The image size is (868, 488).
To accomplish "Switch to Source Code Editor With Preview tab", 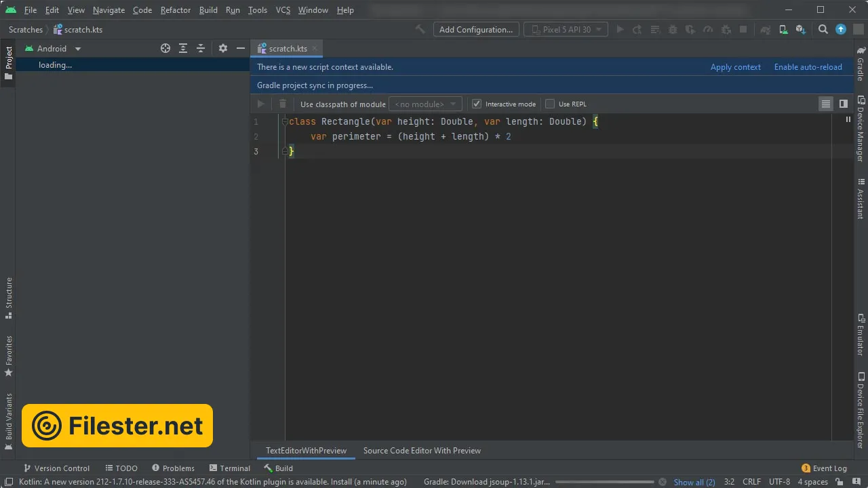I will [x=422, y=451].
